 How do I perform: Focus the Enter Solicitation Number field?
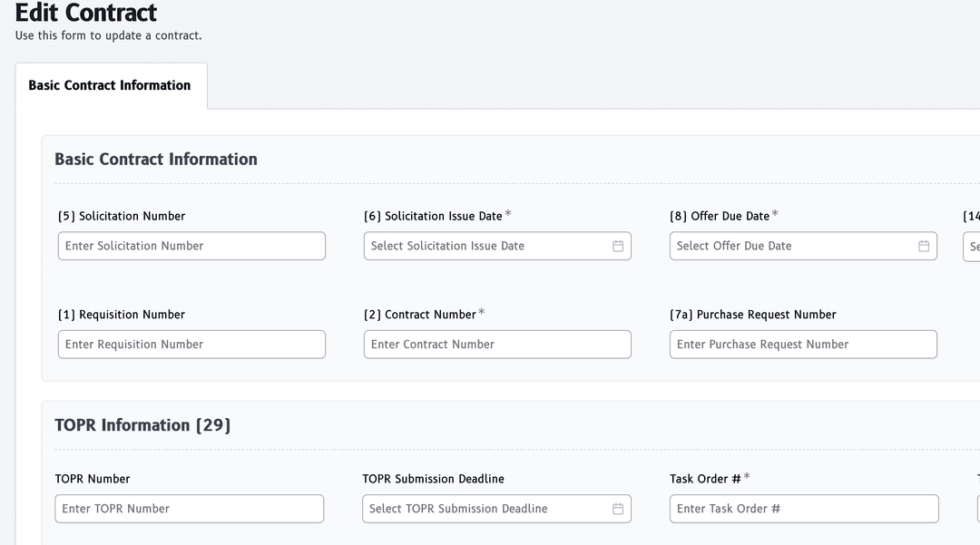click(x=191, y=246)
